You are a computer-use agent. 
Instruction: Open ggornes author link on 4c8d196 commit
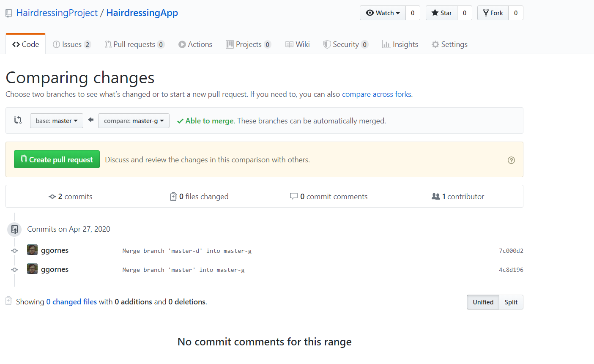pos(55,269)
